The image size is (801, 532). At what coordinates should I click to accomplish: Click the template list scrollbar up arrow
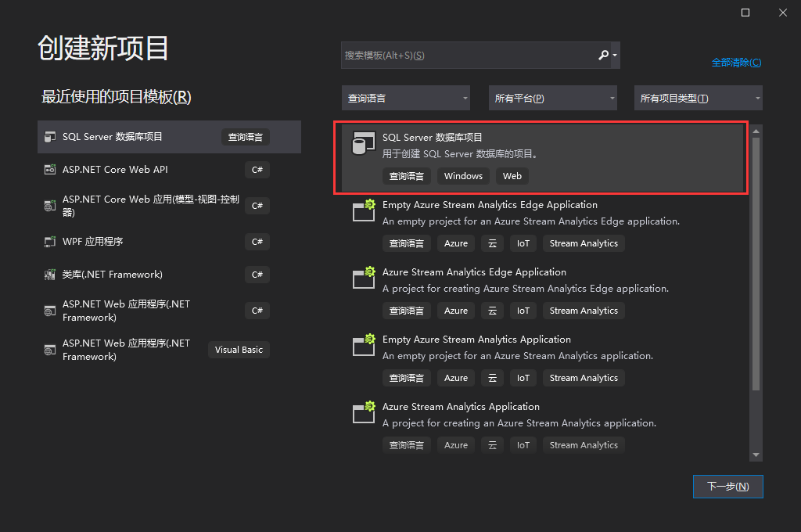point(756,131)
